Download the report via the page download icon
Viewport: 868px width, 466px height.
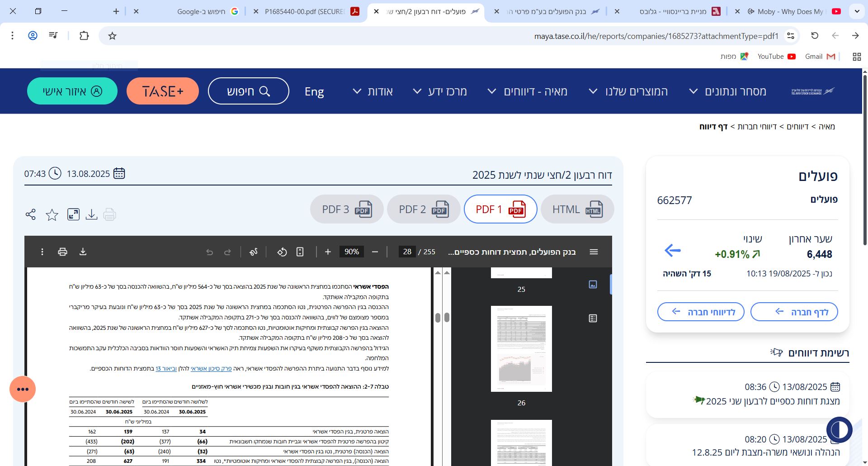coord(91,214)
